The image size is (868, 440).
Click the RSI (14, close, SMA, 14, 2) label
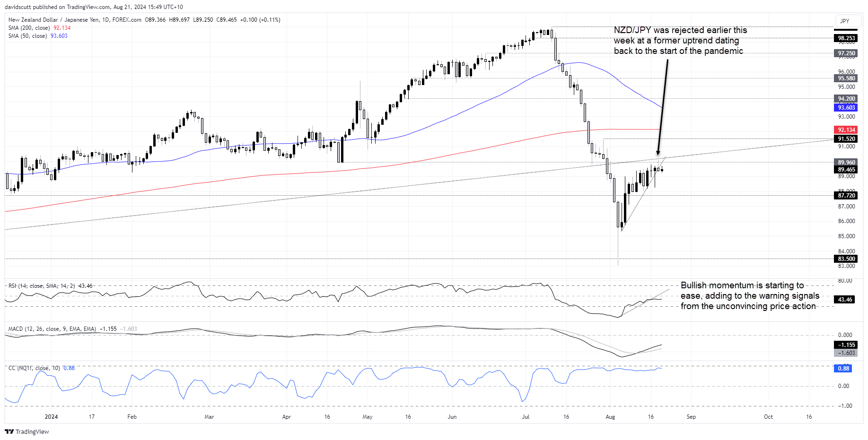[x=50, y=286]
